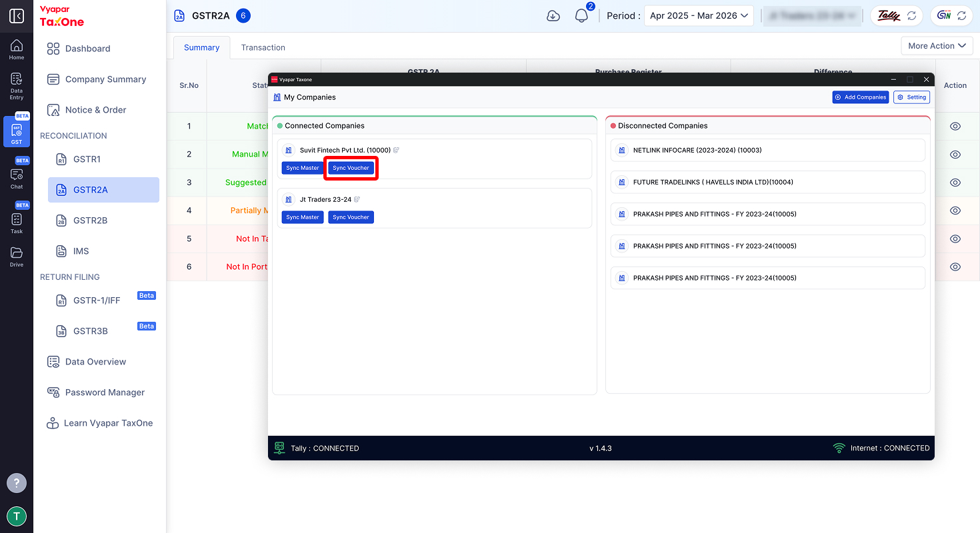Click the download cloud icon in header
This screenshot has height=533, width=980.
point(553,16)
